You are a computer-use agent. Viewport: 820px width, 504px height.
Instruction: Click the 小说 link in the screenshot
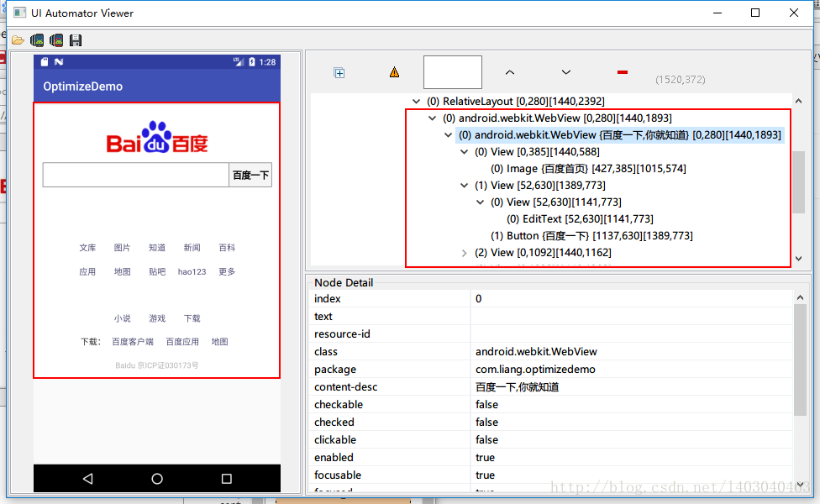[x=123, y=318]
